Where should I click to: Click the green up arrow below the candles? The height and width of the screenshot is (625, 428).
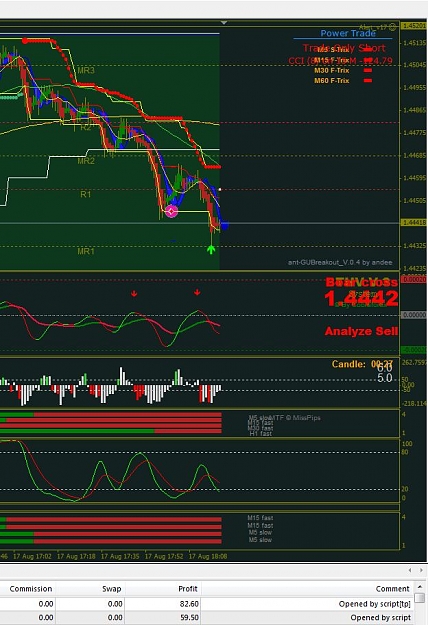[211, 250]
